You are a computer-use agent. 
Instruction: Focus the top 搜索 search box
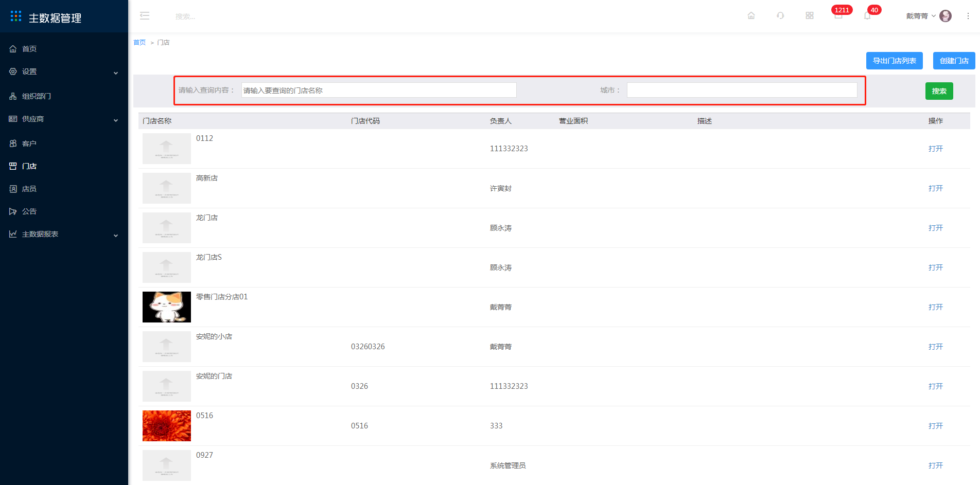[x=185, y=16]
